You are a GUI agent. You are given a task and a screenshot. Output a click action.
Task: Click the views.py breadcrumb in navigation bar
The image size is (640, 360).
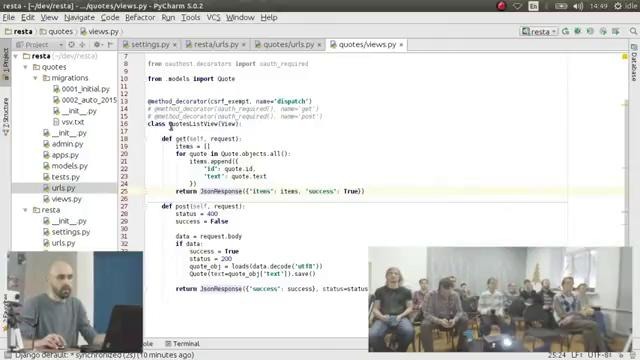tap(100, 31)
